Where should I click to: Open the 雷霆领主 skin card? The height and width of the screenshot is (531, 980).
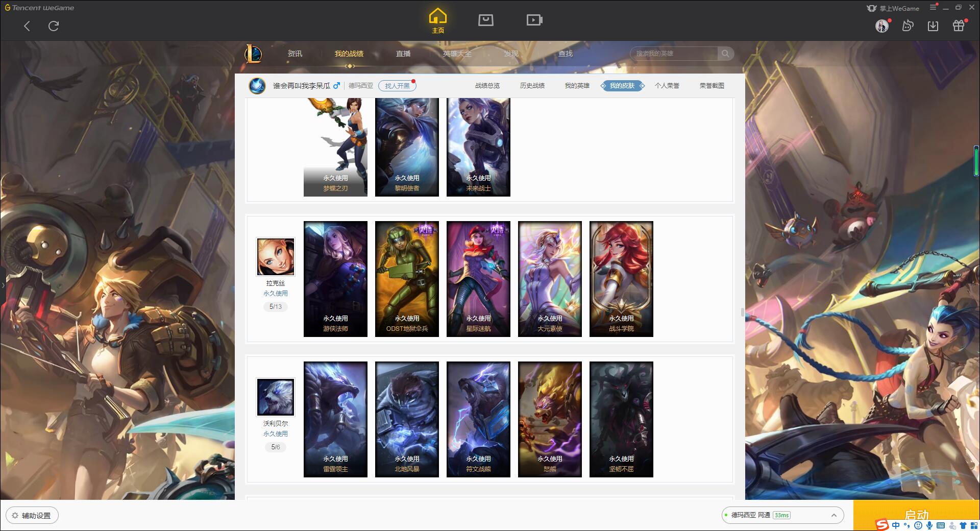click(335, 419)
